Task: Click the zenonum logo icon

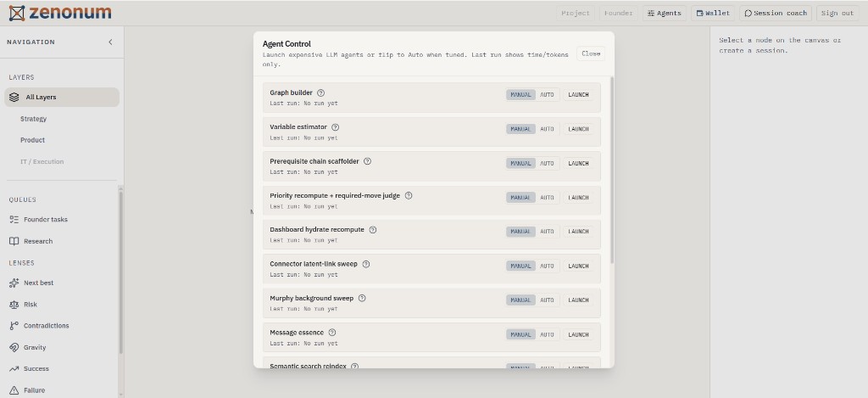Action: (17, 14)
